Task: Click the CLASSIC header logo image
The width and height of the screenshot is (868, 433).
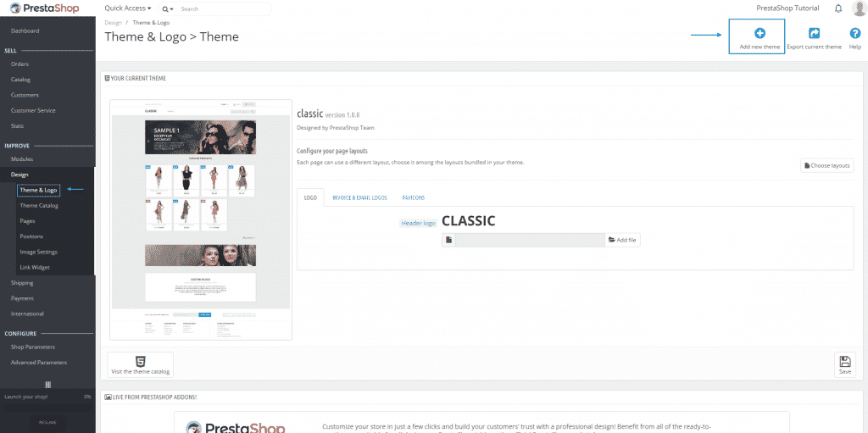Action: [x=468, y=220]
